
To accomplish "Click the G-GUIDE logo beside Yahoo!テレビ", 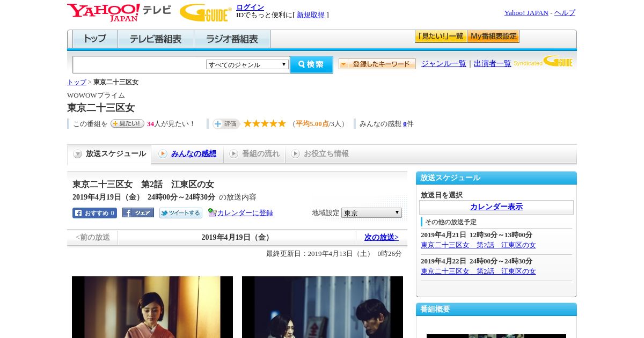I will 205,12.
